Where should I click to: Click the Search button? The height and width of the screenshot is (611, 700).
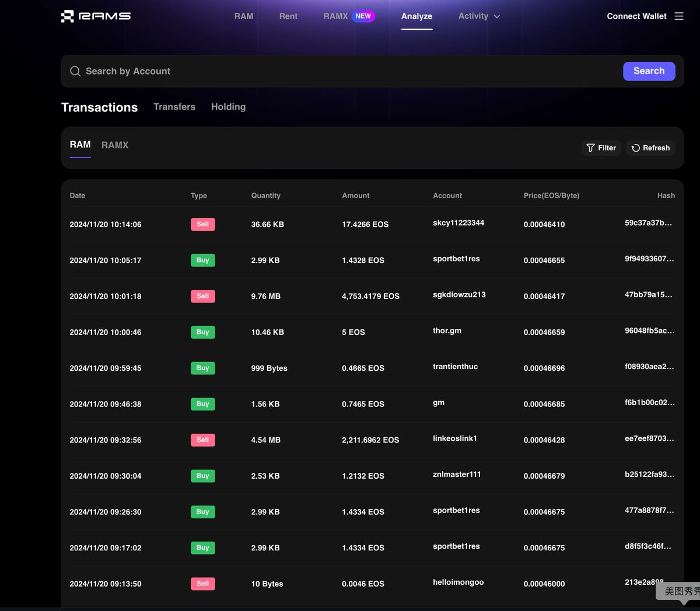[x=649, y=71]
